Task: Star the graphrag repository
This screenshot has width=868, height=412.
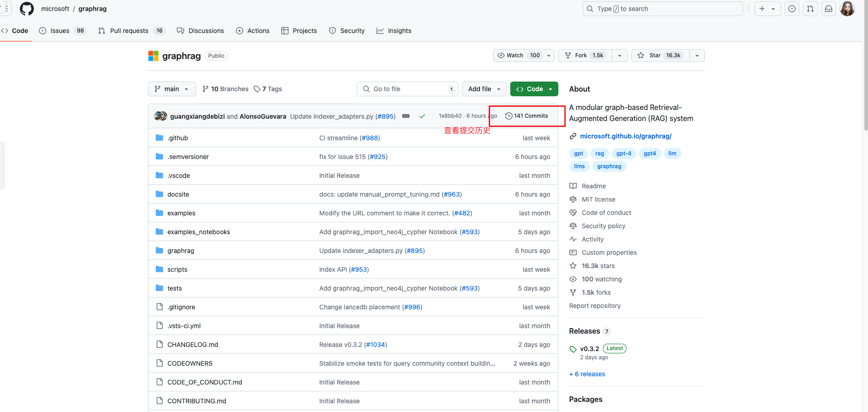Action: (x=660, y=55)
